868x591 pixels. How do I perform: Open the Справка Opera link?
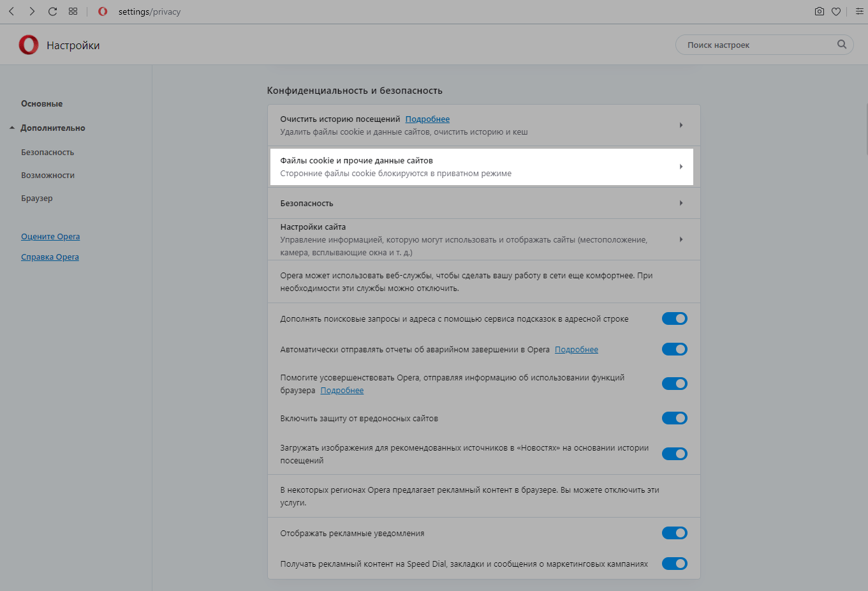click(50, 257)
